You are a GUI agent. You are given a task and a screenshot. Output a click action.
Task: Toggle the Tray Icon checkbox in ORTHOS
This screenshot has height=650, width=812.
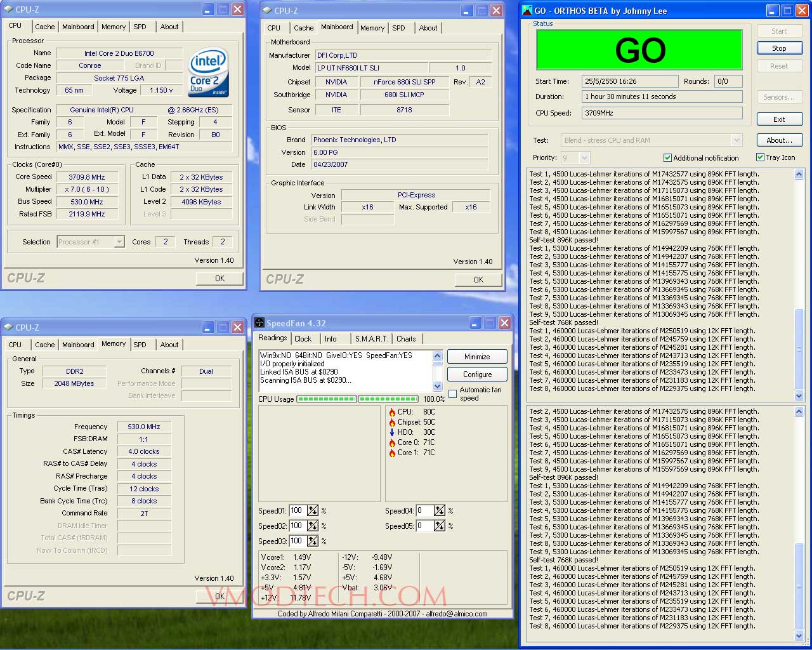[760, 157]
